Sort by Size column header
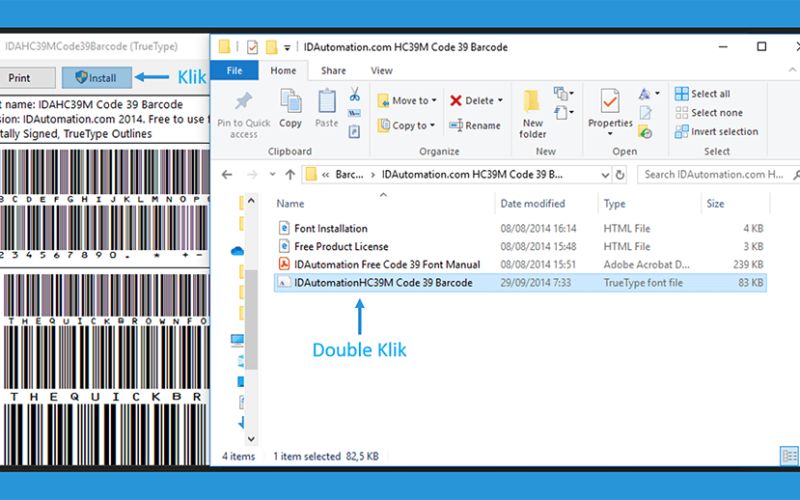 pyautogui.click(x=715, y=204)
